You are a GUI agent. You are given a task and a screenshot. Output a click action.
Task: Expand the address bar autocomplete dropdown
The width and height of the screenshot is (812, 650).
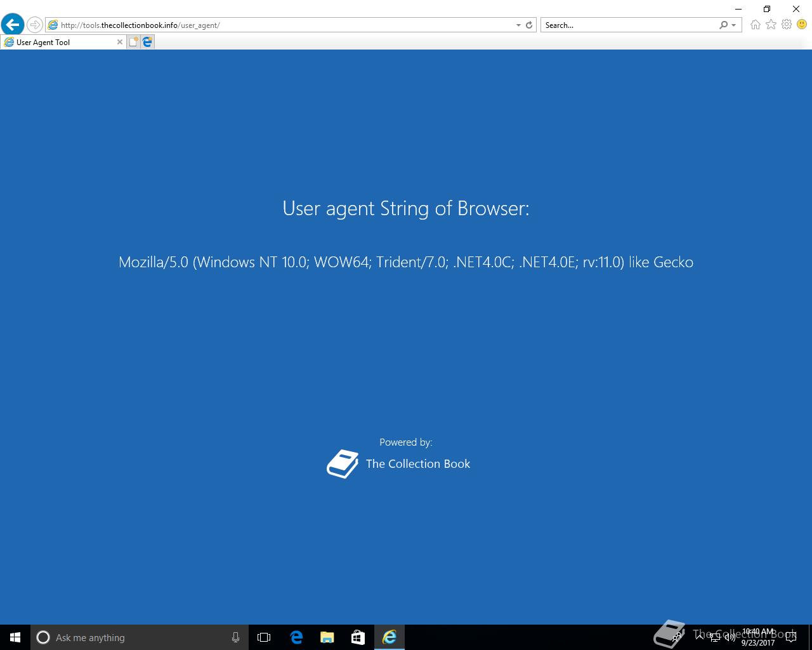pos(518,25)
